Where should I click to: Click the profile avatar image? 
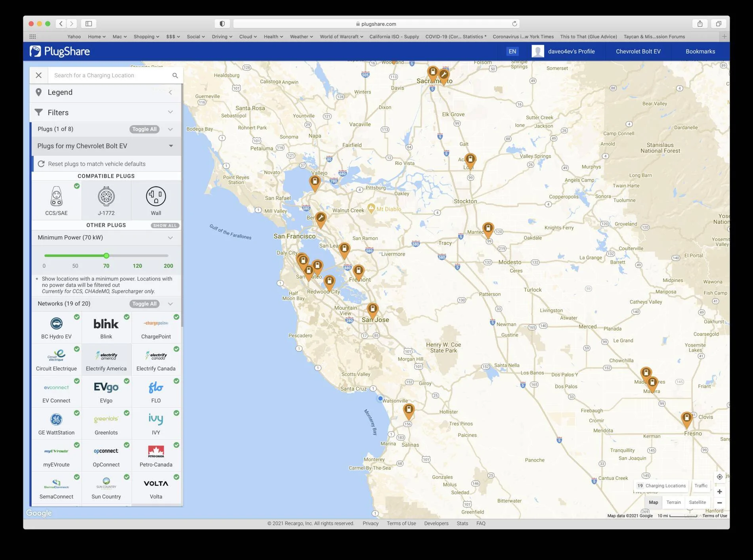537,52
